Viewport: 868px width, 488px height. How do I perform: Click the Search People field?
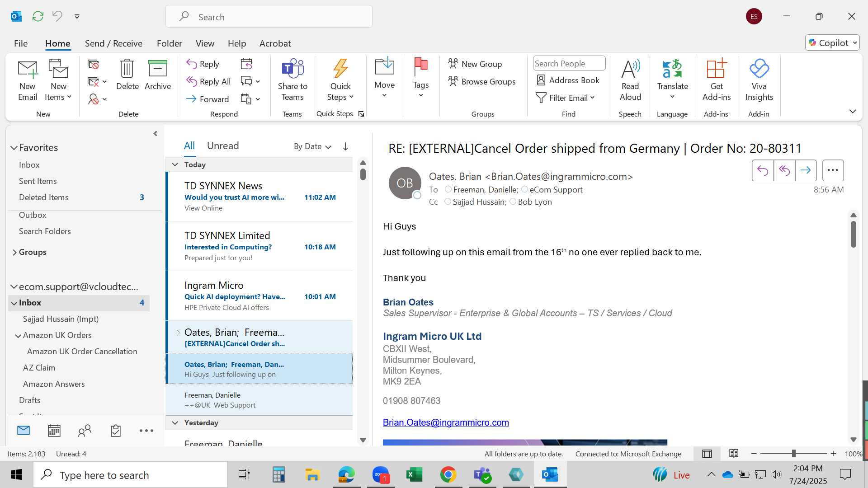click(569, 64)
